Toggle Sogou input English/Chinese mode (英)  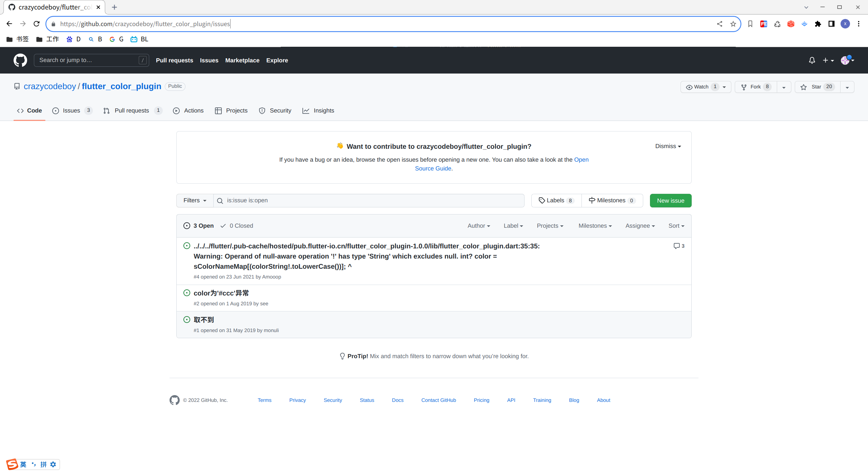click(23, 464)
